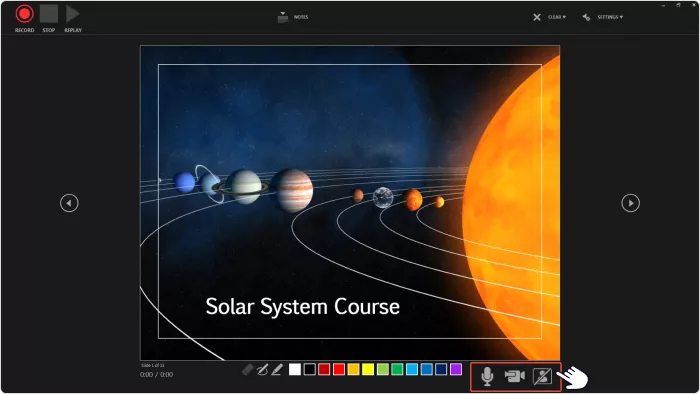Select the light blue ink swatch
This screenshot has height=394, width=700.
(412, 369)
